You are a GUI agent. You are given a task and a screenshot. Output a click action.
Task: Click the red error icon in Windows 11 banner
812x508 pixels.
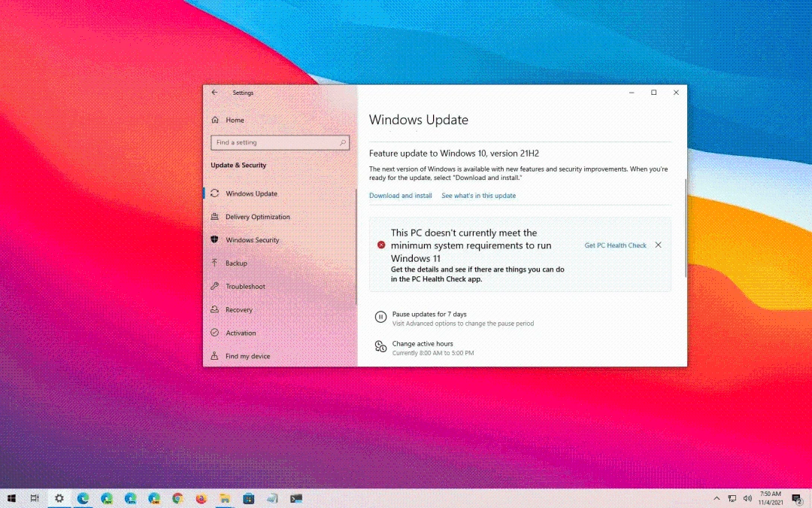pos(381,245)
